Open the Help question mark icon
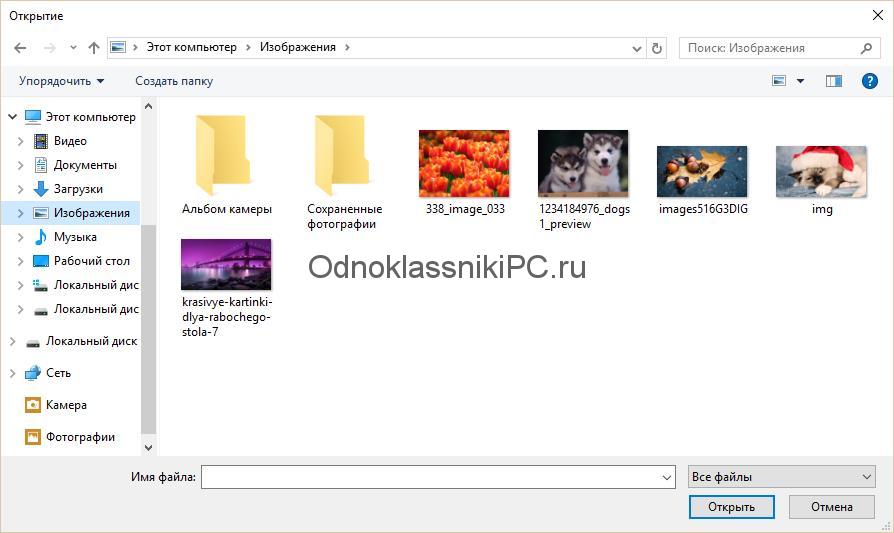The image size is (894, 533). [869, 81]
